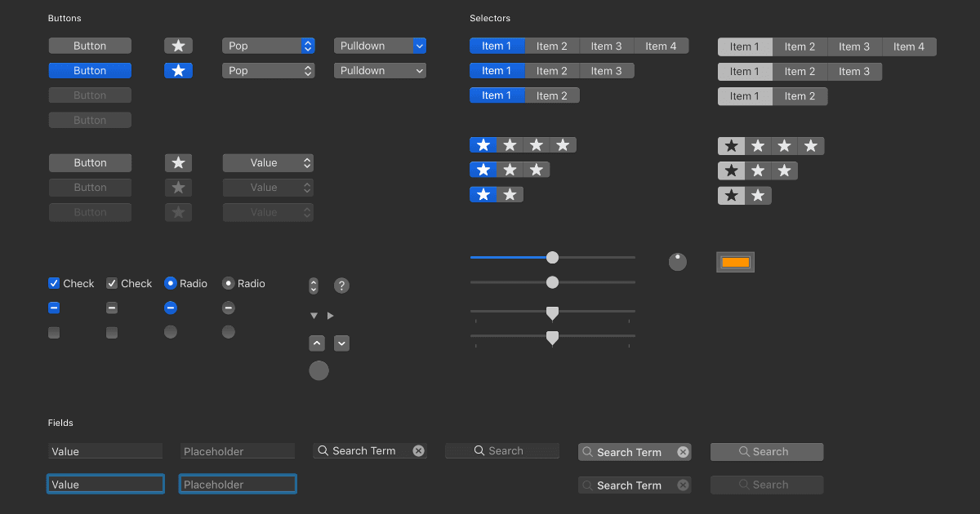Click the right-pointing disclosure triangle
Viewport: 980px width, 514px height.
(x=331, y=316)
